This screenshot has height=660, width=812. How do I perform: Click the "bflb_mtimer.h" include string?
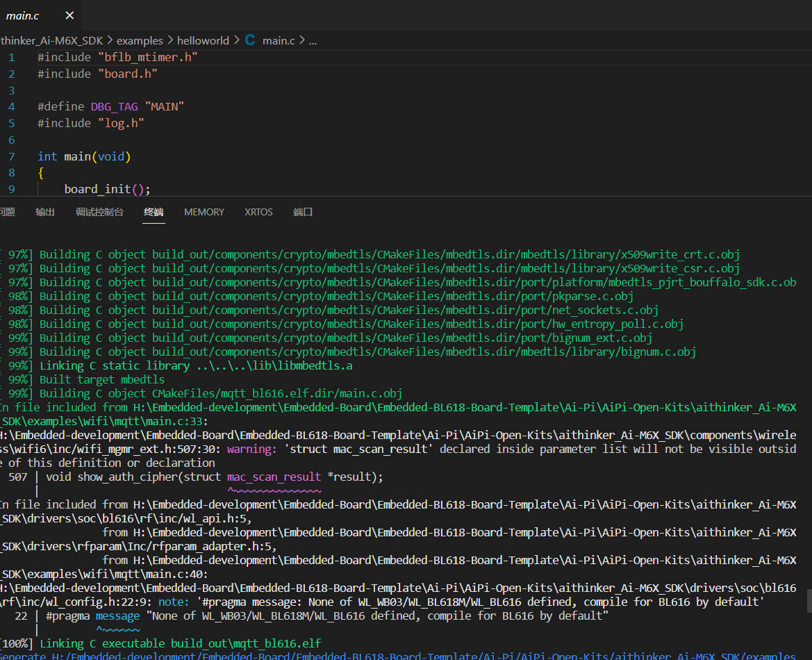[148, 57]
